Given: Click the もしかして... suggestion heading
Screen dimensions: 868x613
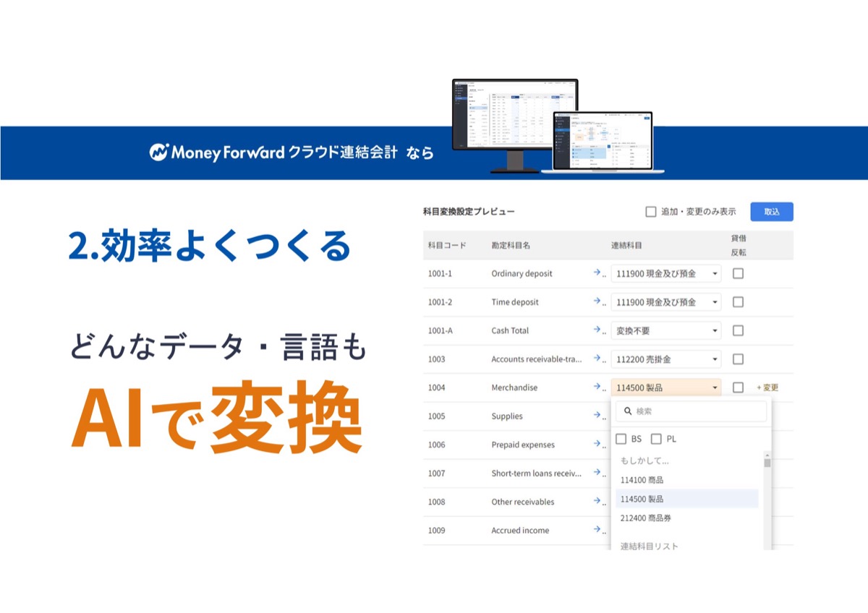Looking at the screenshot, I should coord(644,460).
